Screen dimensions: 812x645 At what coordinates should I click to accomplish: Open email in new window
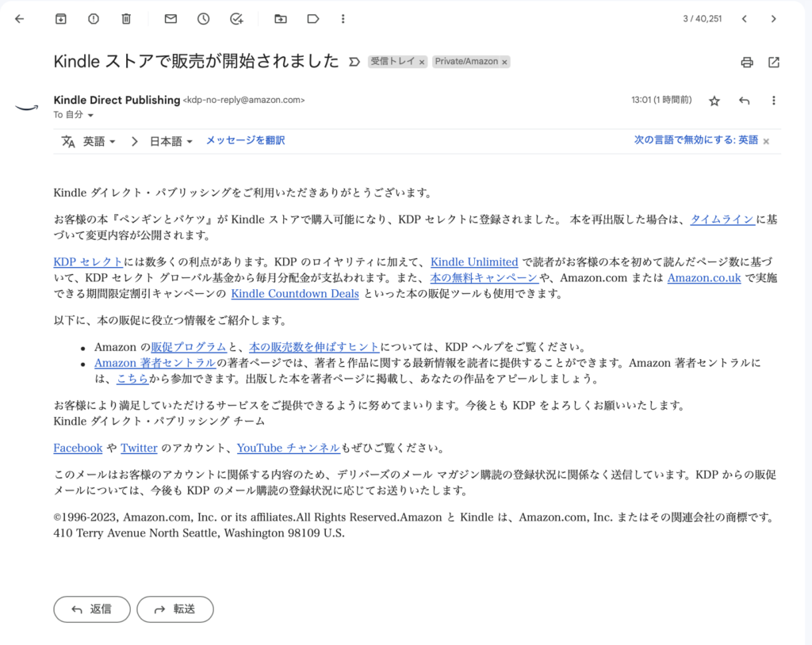[774, 62]
